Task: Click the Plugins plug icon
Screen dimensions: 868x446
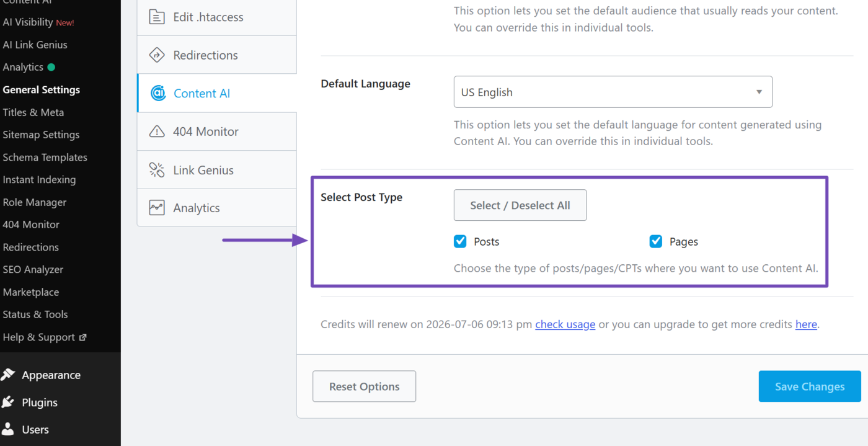Action: pos(8,402)
